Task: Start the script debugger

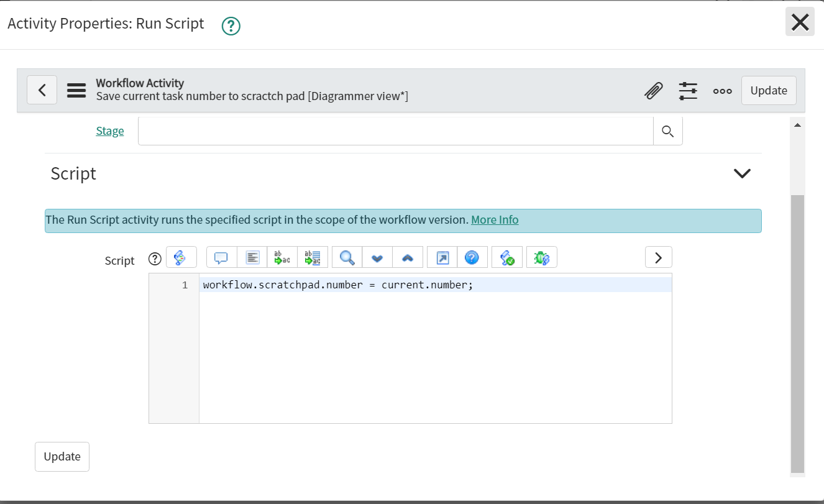Action: 541,257
